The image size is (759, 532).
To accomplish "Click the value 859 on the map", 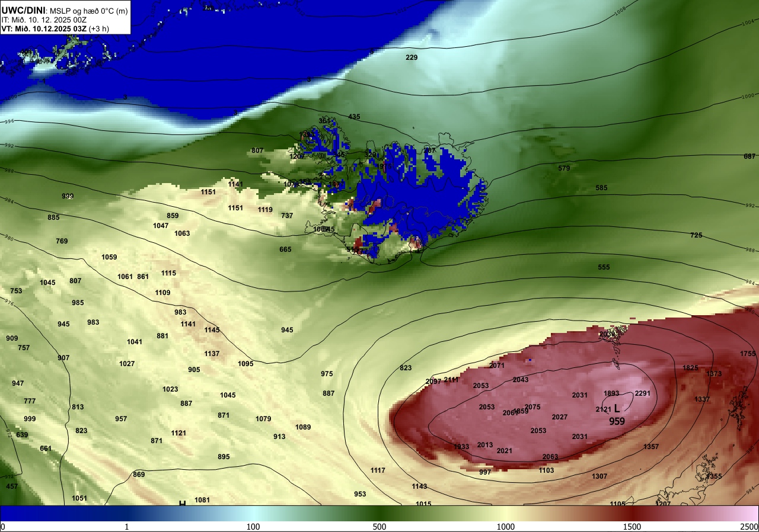I will 173,216.
